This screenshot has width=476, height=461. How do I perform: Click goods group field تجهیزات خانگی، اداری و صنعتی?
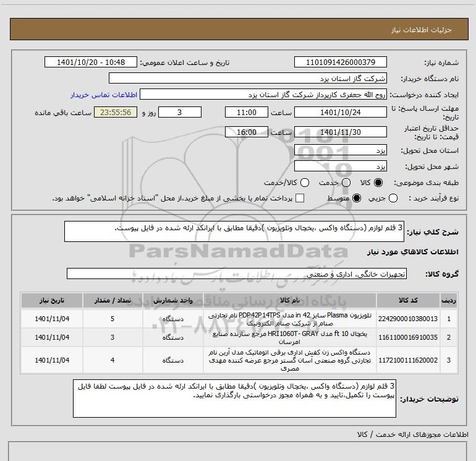click(x=237, y=274)
